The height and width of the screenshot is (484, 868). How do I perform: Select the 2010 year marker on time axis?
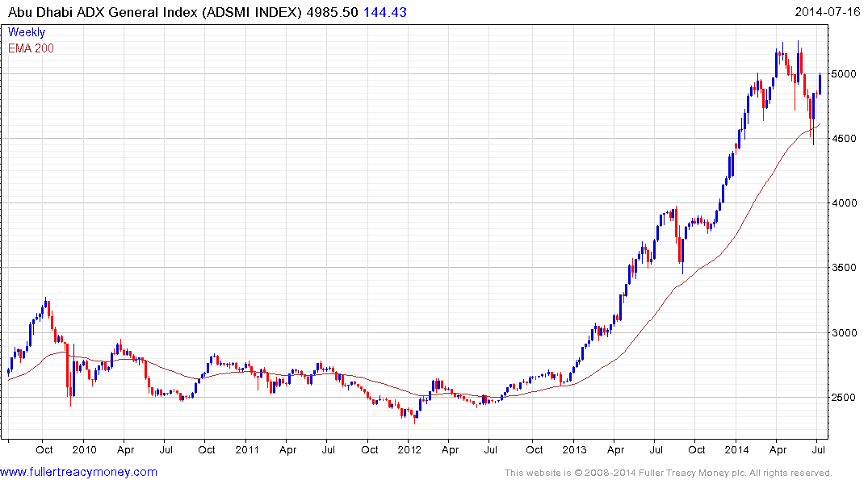83,449
